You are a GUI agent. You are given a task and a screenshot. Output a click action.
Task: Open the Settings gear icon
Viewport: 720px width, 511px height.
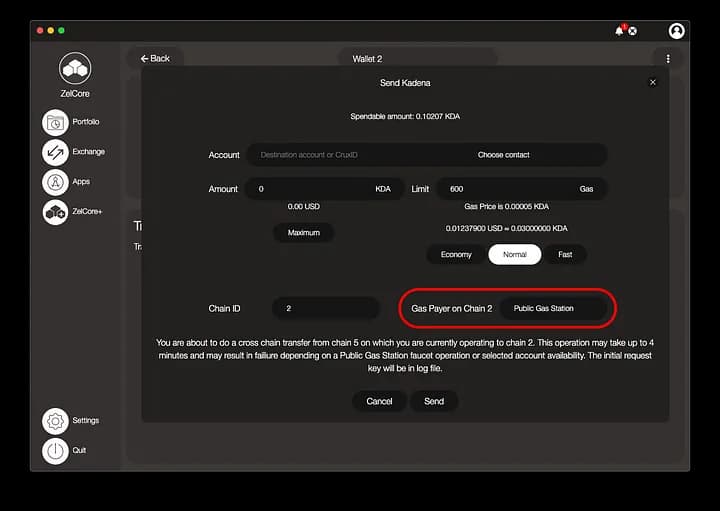[x=55, y=421]
